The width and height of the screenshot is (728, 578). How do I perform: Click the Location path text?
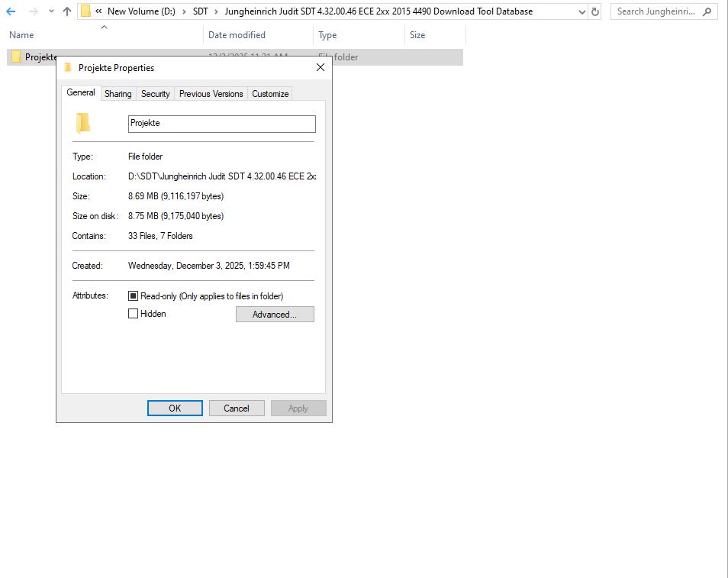tap(222, 176)
